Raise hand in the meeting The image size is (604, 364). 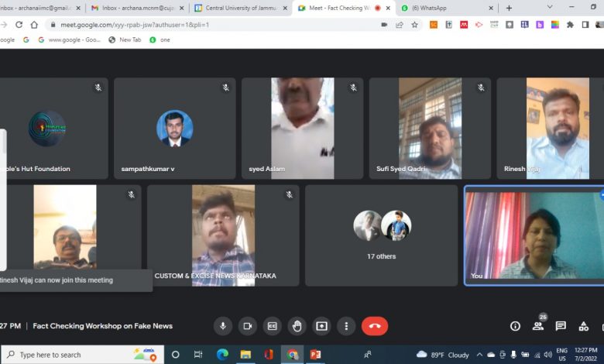[x=297, y=326]
